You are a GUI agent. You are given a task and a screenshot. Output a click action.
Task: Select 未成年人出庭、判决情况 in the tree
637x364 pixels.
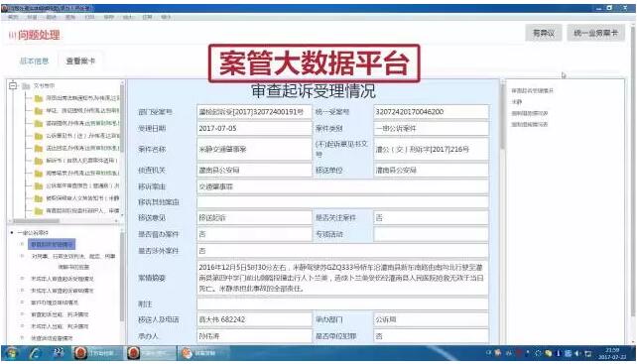pos(60,326)
